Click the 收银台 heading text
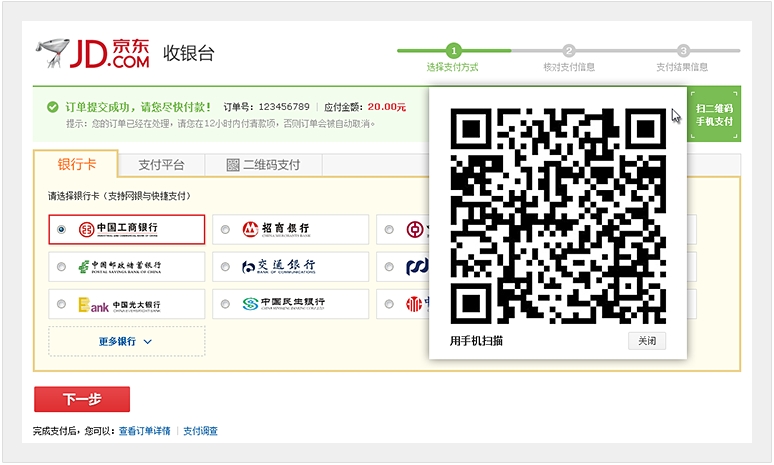This screenshot has width=774, height=465. point(189,53)
